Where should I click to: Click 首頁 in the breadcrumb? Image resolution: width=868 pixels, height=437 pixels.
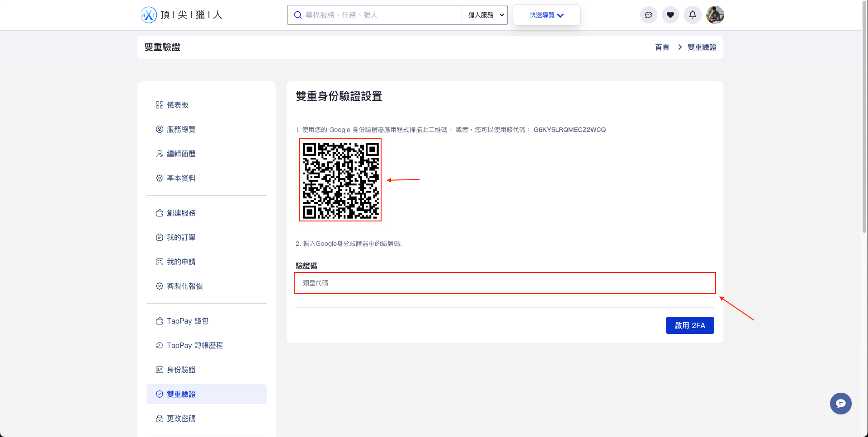pyautogui.click(x=661, y=47)
